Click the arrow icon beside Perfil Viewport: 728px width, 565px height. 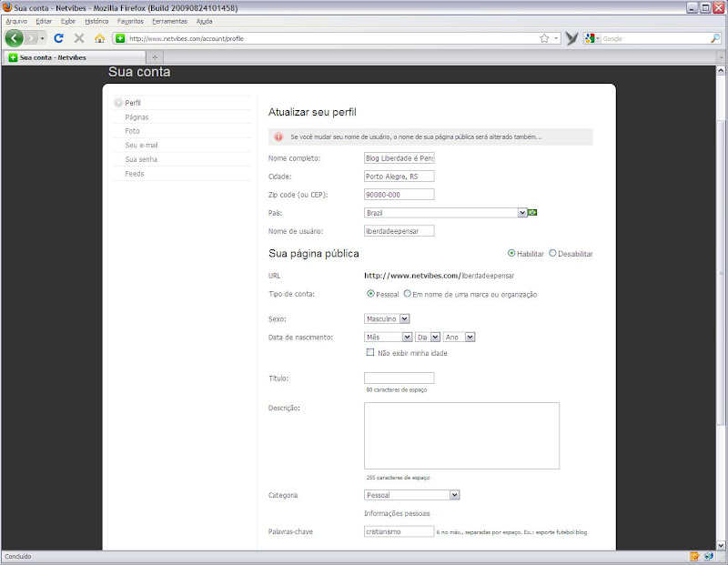pos(118,103)
